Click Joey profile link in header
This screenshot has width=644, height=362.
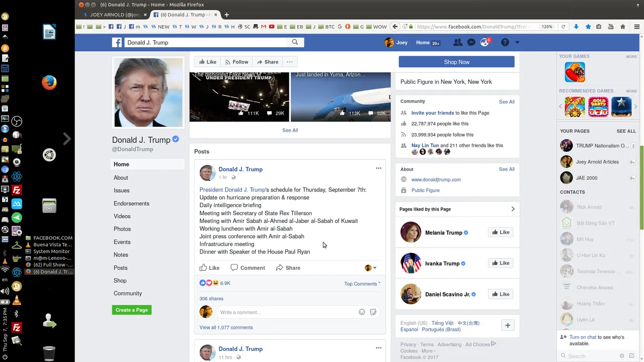pos(396,43)
